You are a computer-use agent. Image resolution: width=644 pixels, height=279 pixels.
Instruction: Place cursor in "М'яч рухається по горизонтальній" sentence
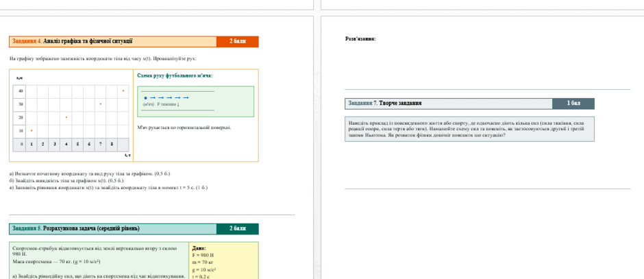click(x=184, y=128)
